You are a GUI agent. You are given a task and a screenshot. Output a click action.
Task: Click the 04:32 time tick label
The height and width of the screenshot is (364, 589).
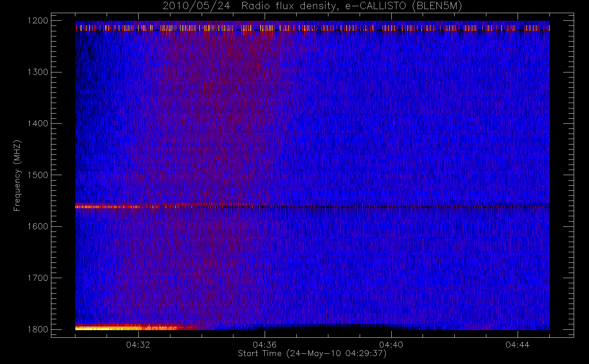(x=138, y=345)
